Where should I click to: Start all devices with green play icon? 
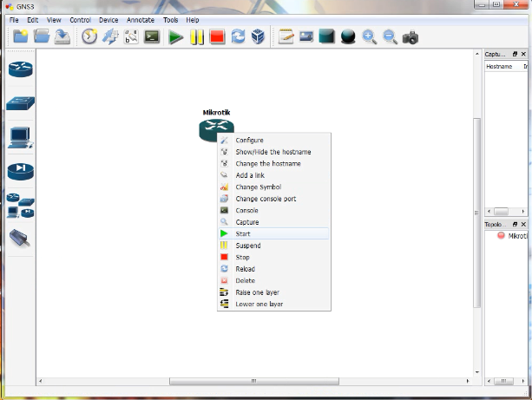tap(176, 37)
